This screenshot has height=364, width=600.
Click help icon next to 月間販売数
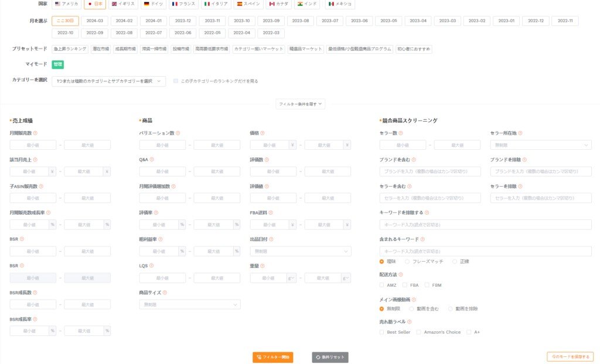click(35, 133)
